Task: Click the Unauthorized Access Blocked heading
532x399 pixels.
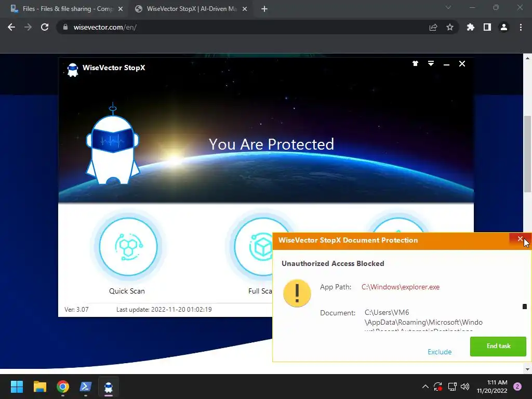Action: (x=333, y=263)
